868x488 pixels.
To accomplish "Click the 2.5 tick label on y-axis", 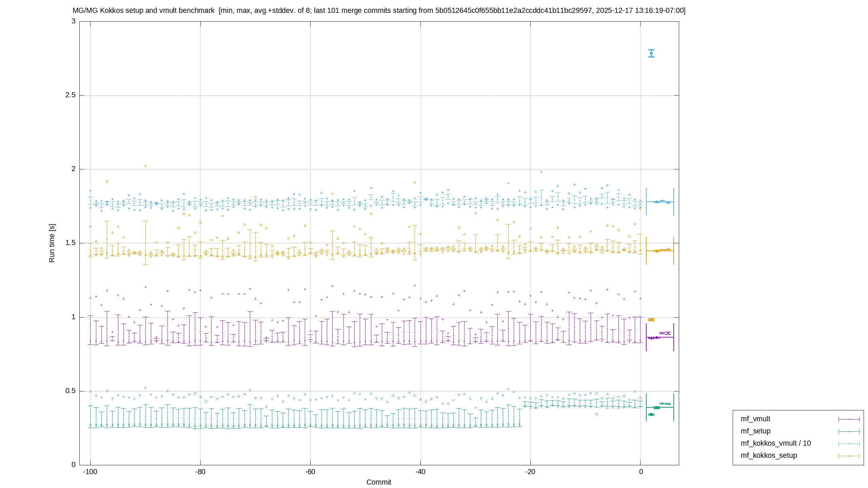I will [x=71, y=95].
